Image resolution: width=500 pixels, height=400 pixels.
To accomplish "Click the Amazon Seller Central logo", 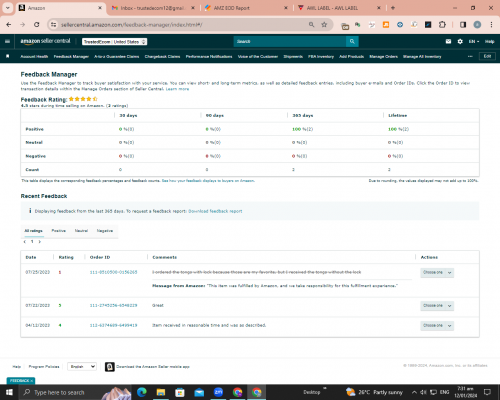I will [x=45, y=41].
